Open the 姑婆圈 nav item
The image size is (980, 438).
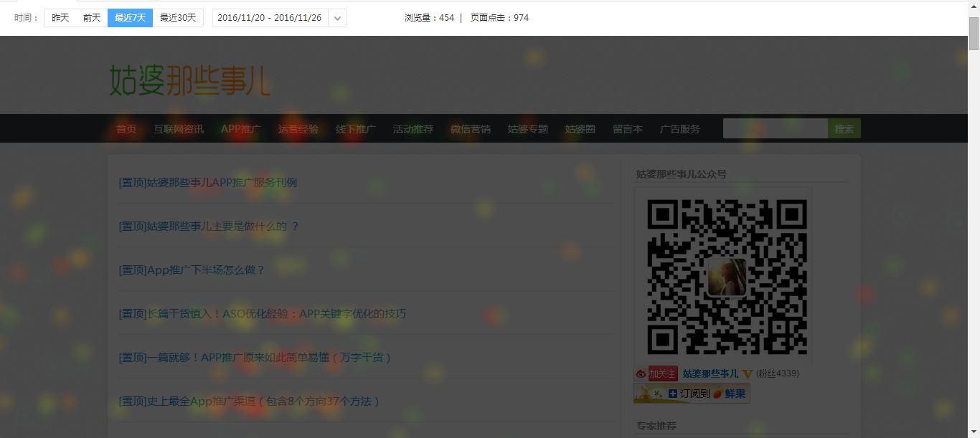(x=580, y=129)
